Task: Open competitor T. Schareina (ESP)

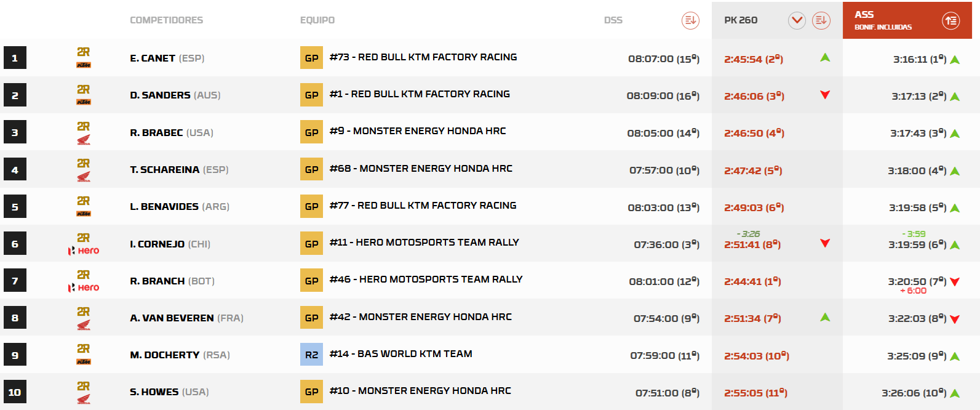Action: [179, 170]
